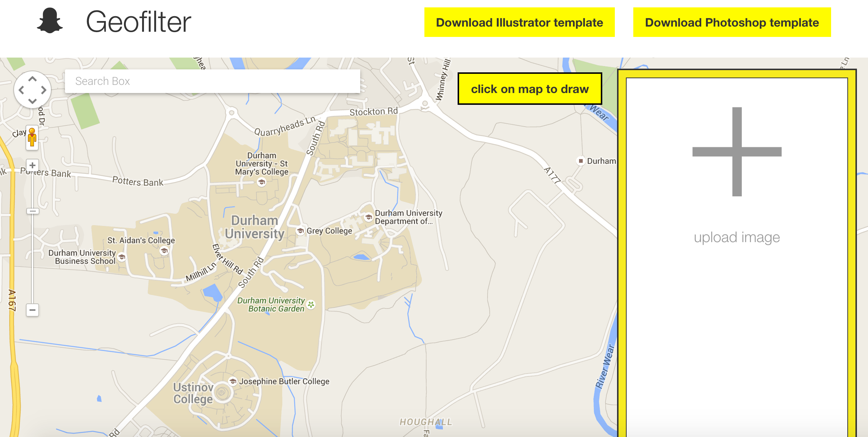Focus the Search Box field
Image resolution: width=868 pixels, height=437 pixels.
213,81
